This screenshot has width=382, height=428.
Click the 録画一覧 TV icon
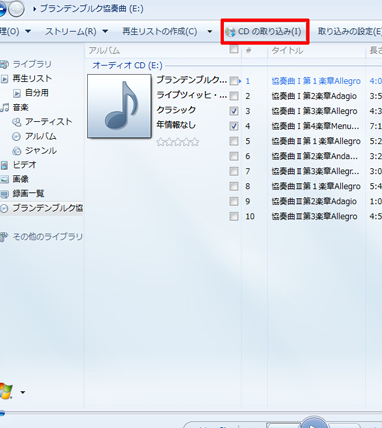coord(4,194)
